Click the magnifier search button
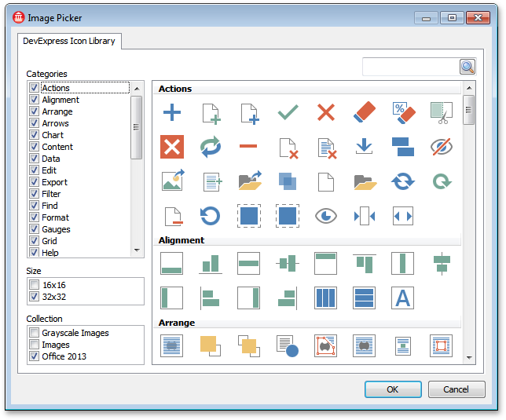 click(x=467, y=67)
